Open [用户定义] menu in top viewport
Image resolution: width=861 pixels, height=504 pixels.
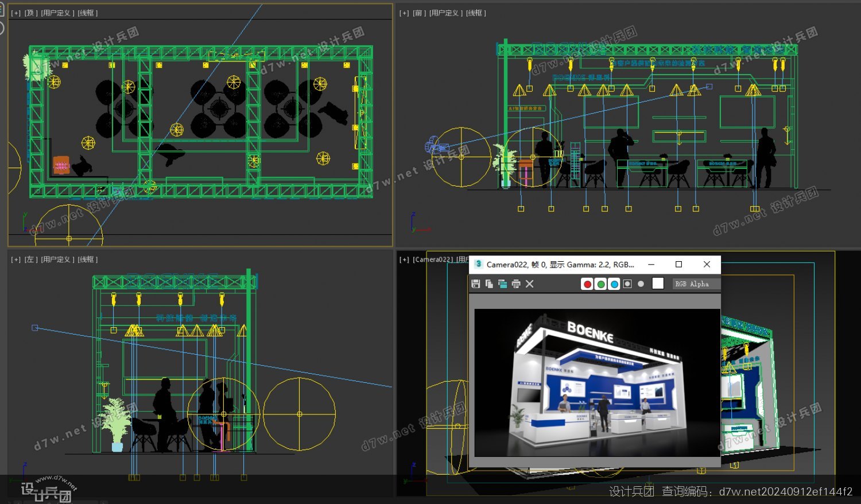[x=57, y=13]
